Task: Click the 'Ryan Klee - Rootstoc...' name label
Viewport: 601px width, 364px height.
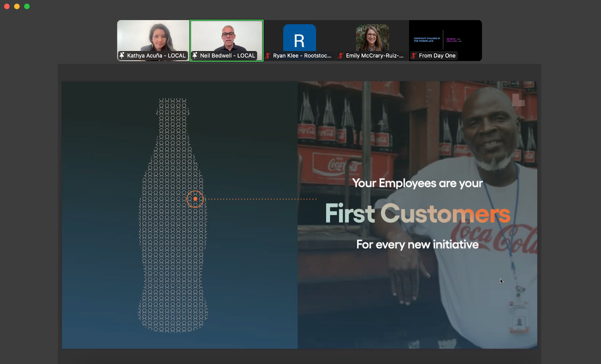Action: coord(302,56)
